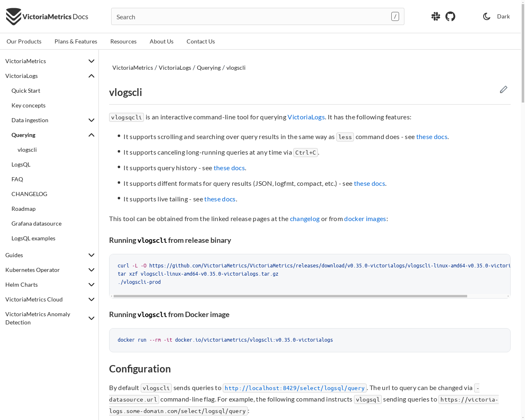Click the code block horizontal scrollbar
Image resolution: width=525 pixels, height=420 pixels.
290,296
